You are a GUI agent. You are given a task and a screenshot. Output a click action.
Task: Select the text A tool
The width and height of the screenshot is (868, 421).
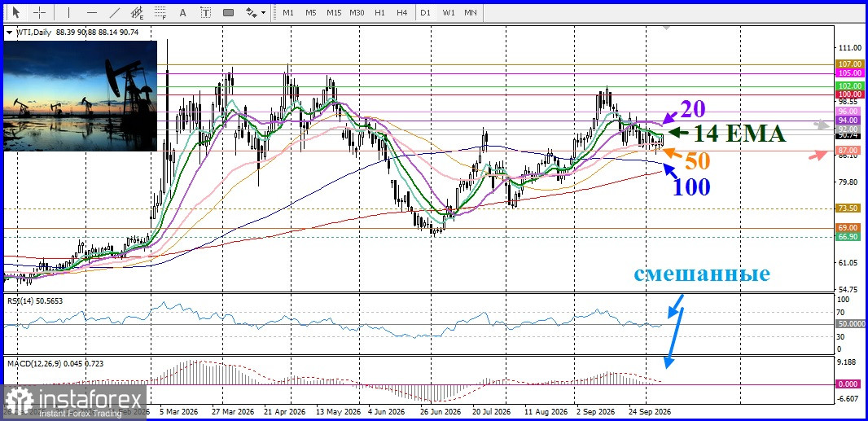pos(183,12)
